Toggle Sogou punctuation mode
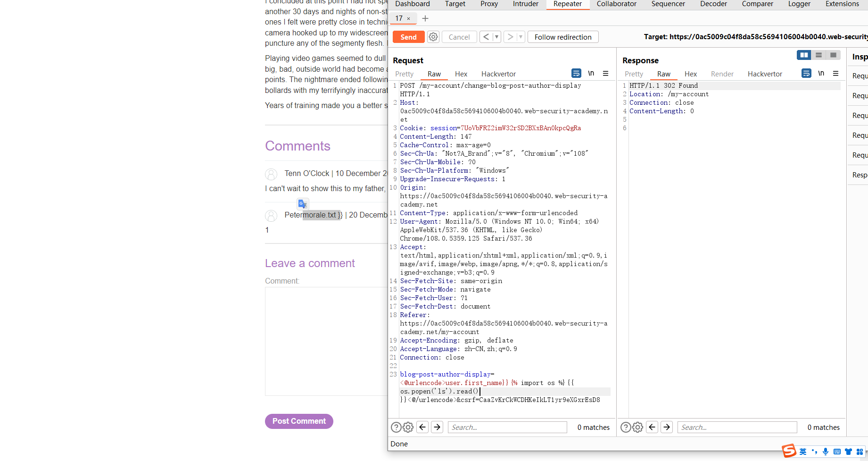 point(814,452)
